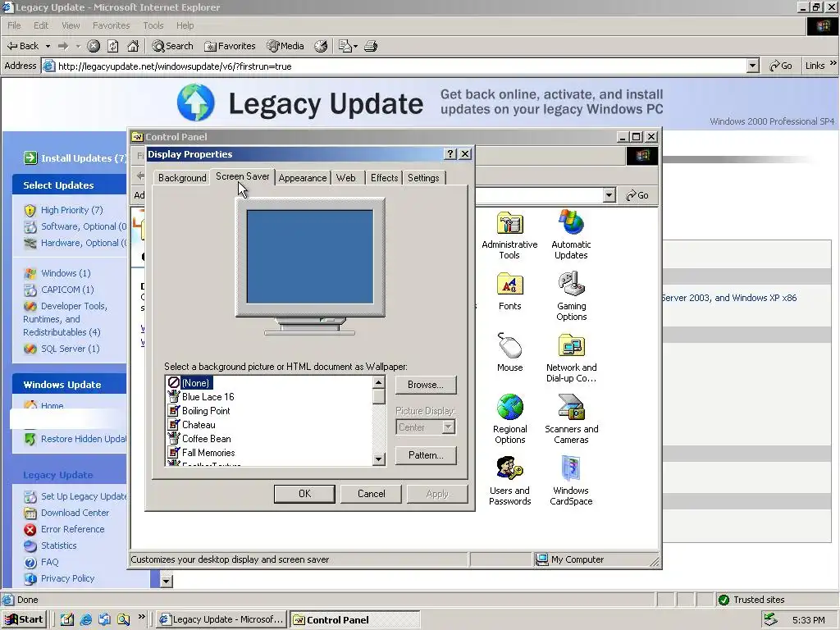The width and height of the screenshot is (840, 630).
Task: Click wallpaper list scroll down arrow
Action: coord(379,459)
